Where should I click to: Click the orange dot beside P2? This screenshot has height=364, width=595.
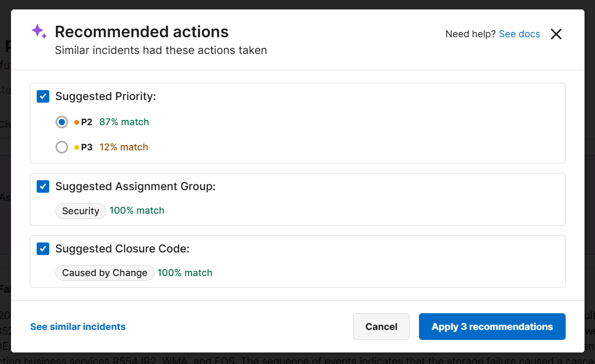76,122
